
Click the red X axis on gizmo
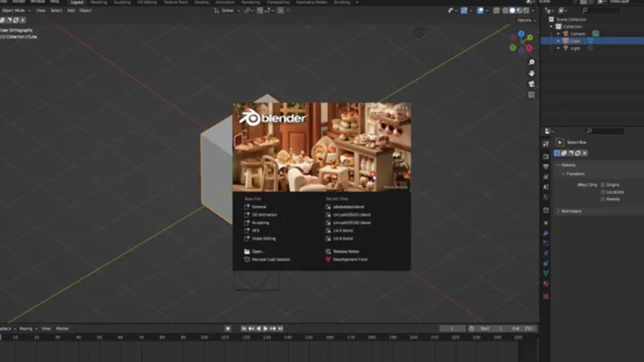tap(530, 48)
